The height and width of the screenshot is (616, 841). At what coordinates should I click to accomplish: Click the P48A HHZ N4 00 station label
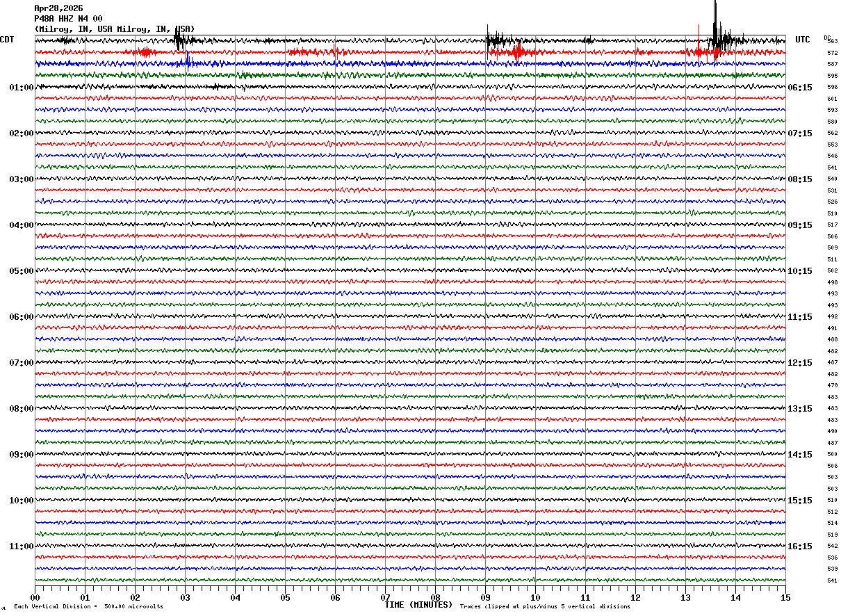[x=68, y=19]
